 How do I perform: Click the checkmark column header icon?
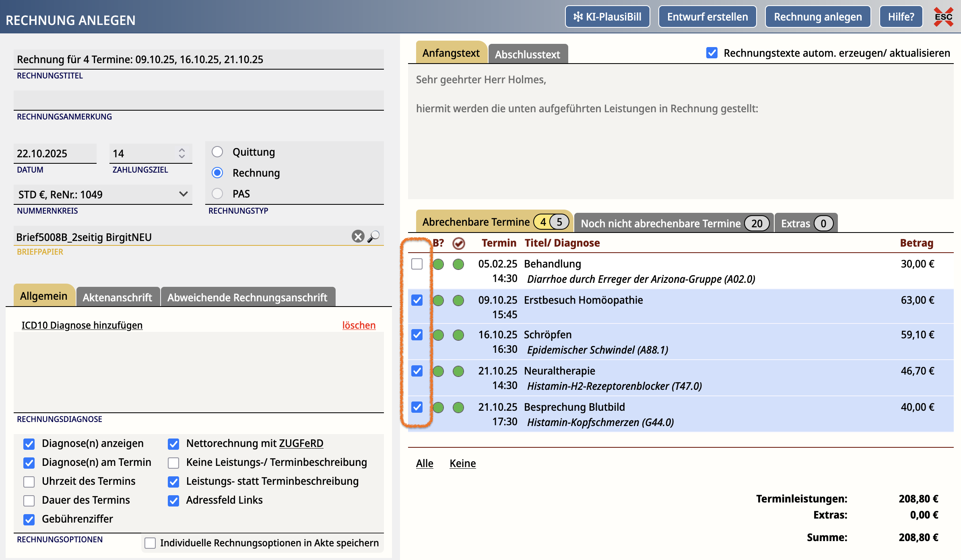458,243
